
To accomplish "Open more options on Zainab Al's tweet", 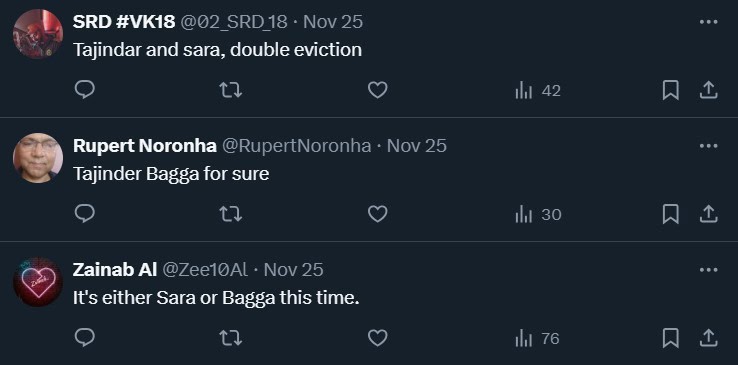I will click(708, 270).
